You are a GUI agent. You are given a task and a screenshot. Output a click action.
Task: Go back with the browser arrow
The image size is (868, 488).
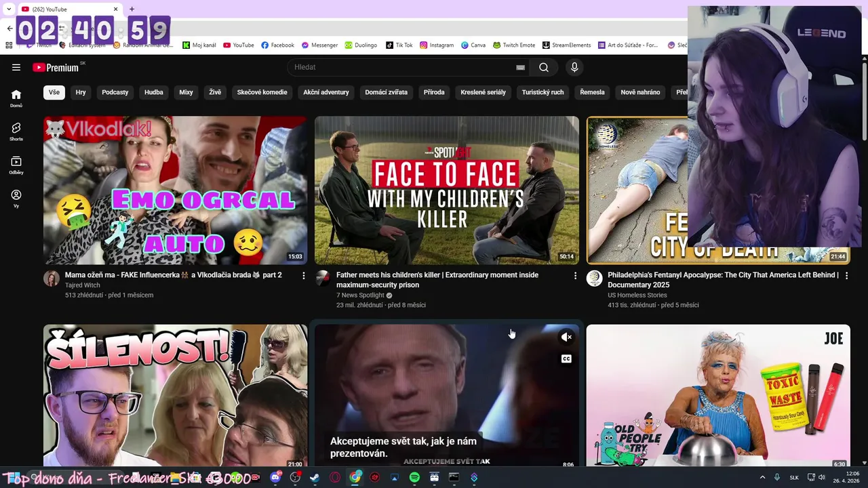[9, 28]
